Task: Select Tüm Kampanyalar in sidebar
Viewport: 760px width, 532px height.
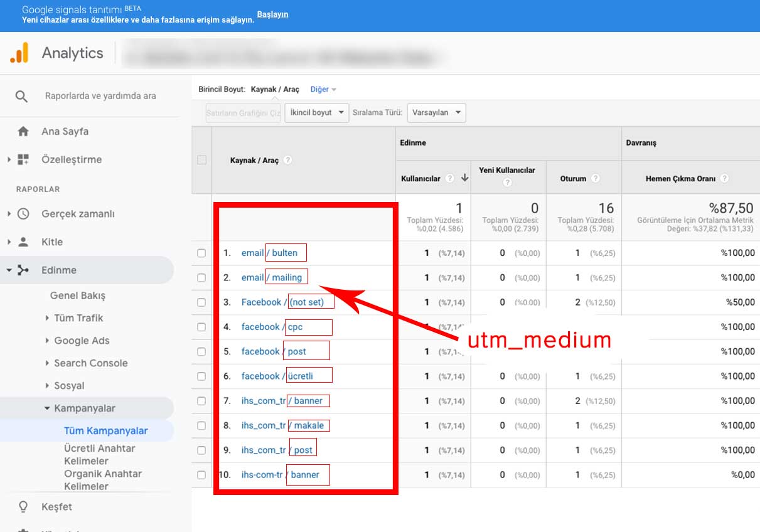Action: click(x=106, y=430)
